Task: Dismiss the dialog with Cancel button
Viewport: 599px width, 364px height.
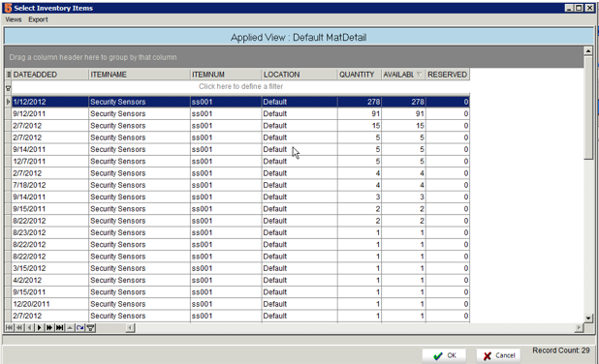Action: point(498,355)
